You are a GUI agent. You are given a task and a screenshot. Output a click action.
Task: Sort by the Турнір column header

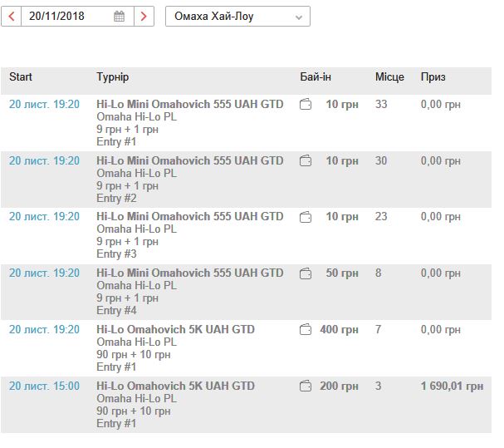click(112, 77)
